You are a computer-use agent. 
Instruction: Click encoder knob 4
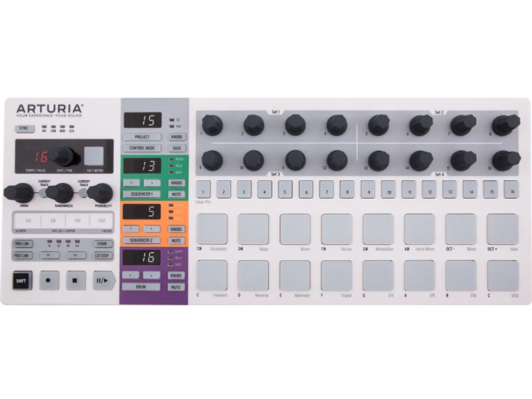pos(336,125)
